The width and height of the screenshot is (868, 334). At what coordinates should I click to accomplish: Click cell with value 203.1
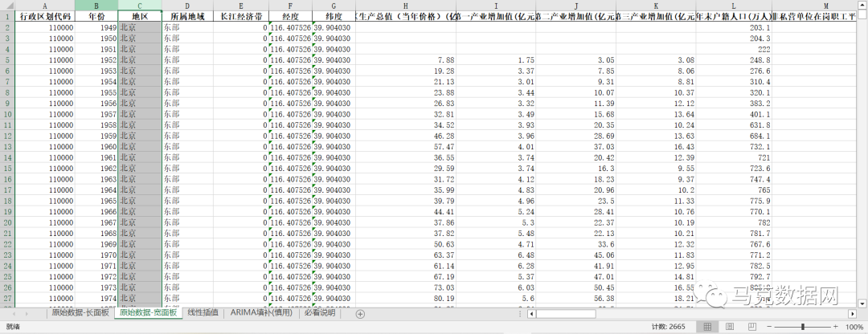click(x=734, y=27)
